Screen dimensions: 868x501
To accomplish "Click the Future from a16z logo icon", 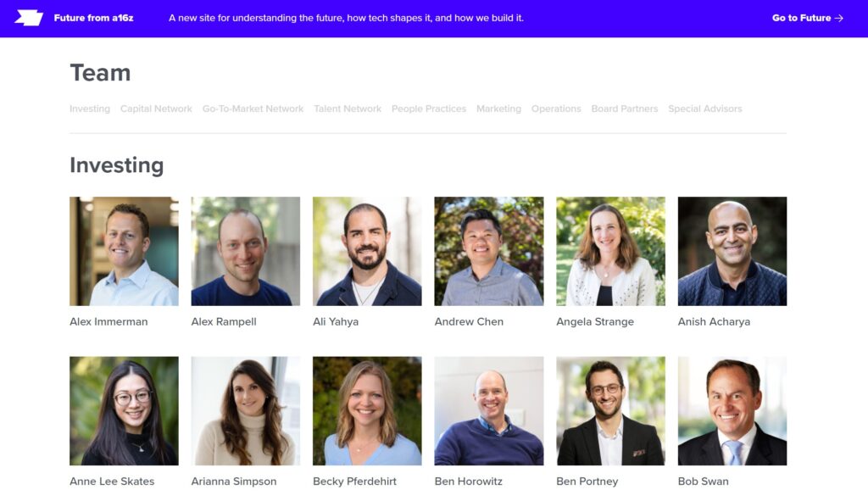I will (29, 18).
